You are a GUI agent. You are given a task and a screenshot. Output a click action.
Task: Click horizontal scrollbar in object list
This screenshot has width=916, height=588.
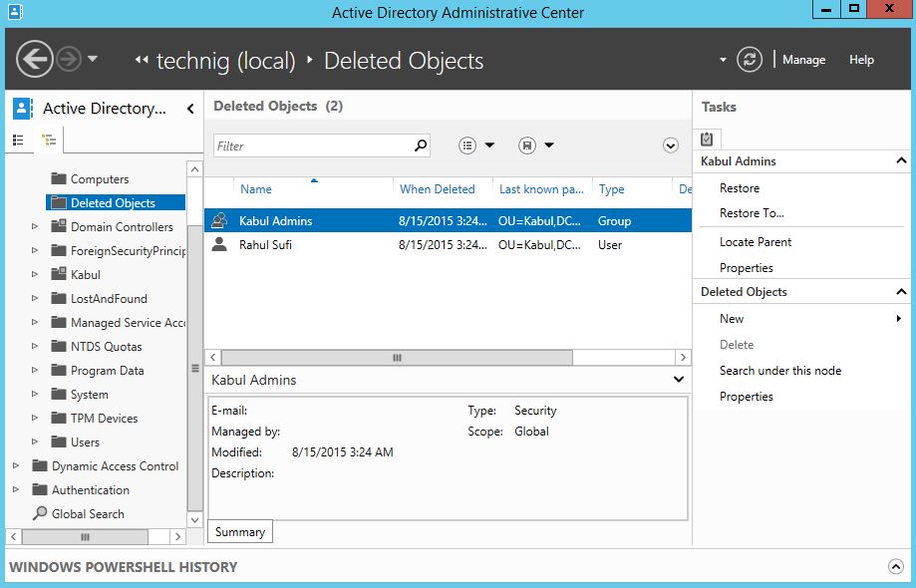(398, 358)
